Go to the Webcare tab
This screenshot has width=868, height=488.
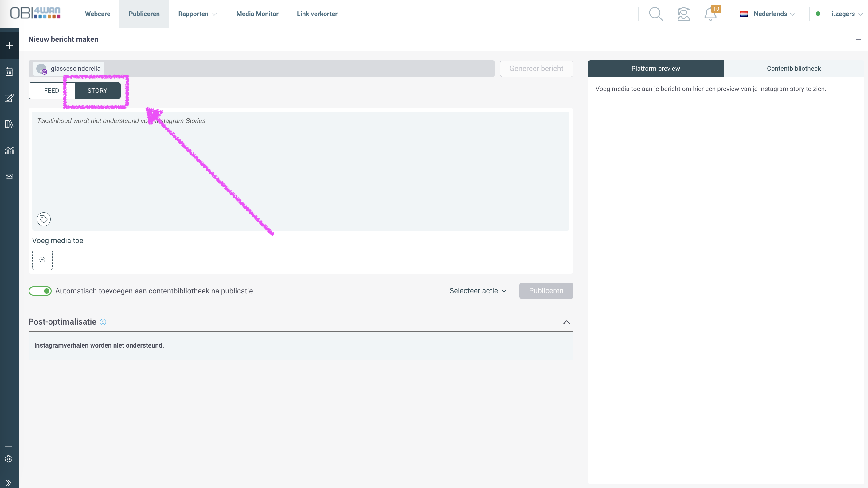click(x=98, y=14)
